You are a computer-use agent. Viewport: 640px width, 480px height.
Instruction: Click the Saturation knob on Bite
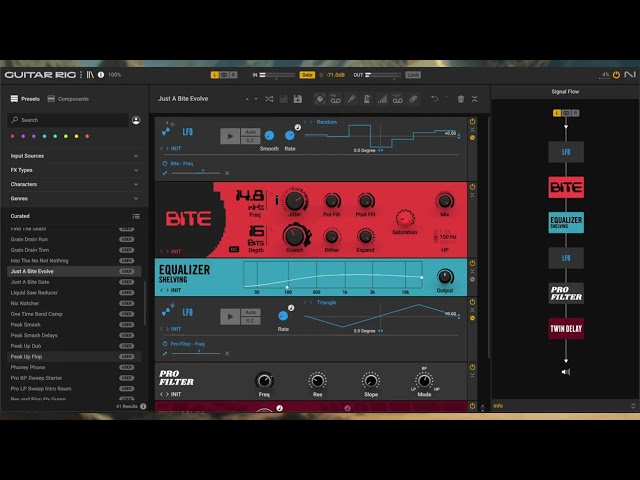pos(404,218)
